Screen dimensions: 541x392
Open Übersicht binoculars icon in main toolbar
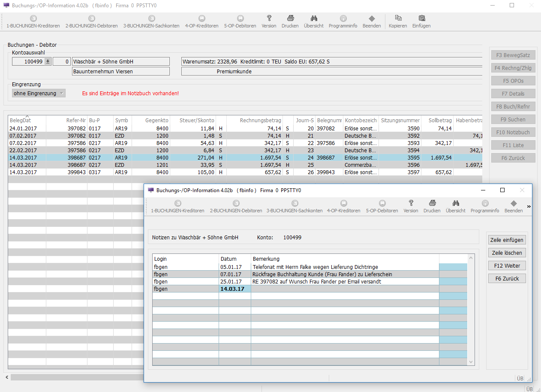(313, 18)
